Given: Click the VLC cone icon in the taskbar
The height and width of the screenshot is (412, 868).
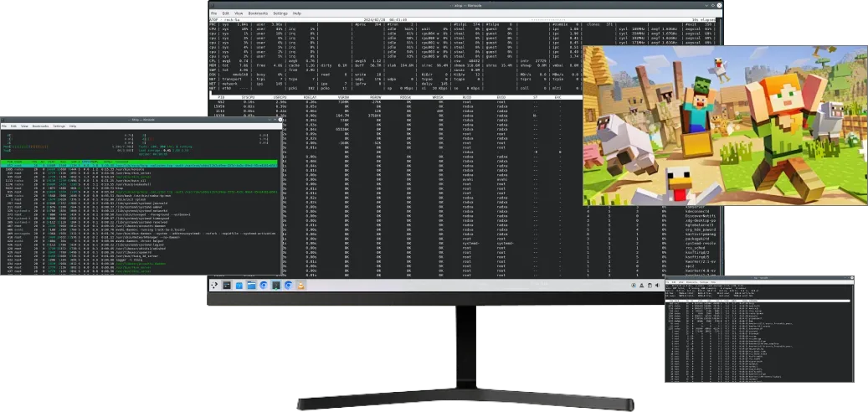Looking at the screenshot, I should pyautogui.click(x=301, y=286).
